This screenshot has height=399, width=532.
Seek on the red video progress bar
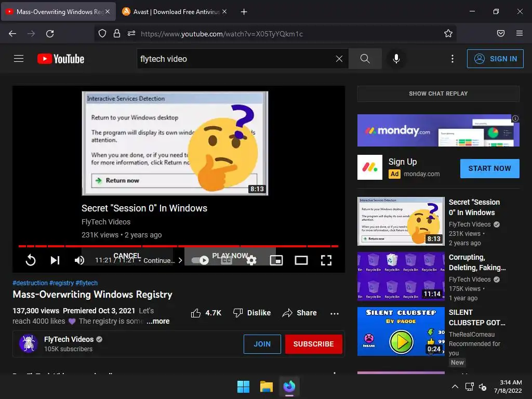point(179,246)
